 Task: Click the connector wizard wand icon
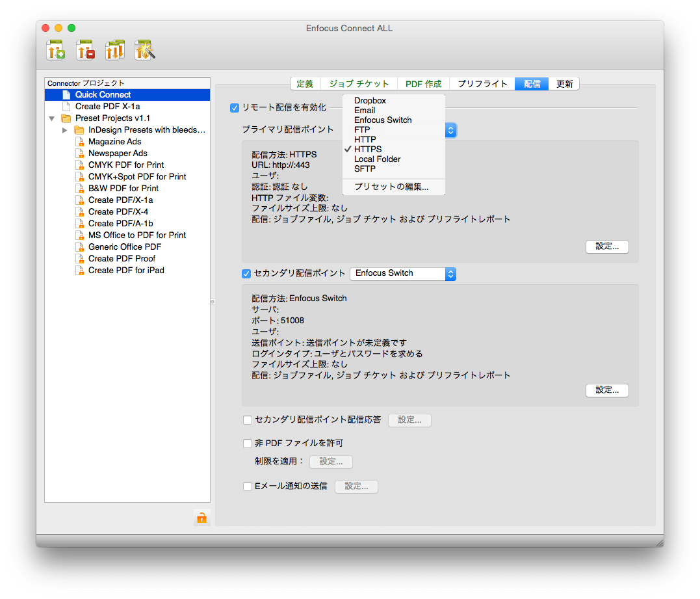pyautogui.click(x=145, y=49)
